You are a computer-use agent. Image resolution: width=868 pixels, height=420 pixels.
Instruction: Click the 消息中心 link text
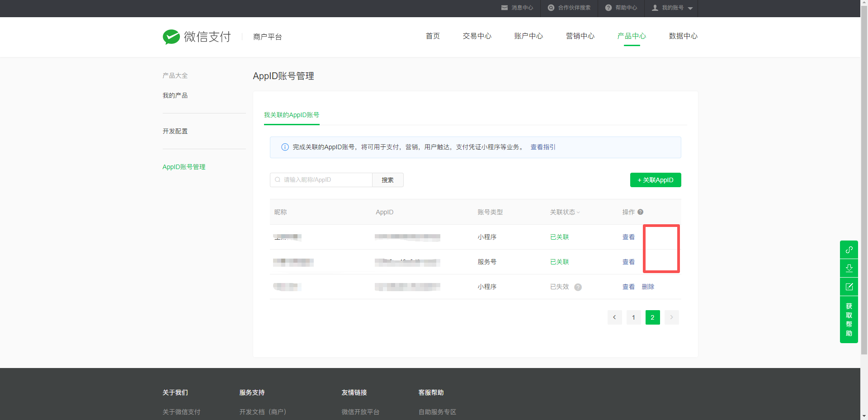point(522,8)
